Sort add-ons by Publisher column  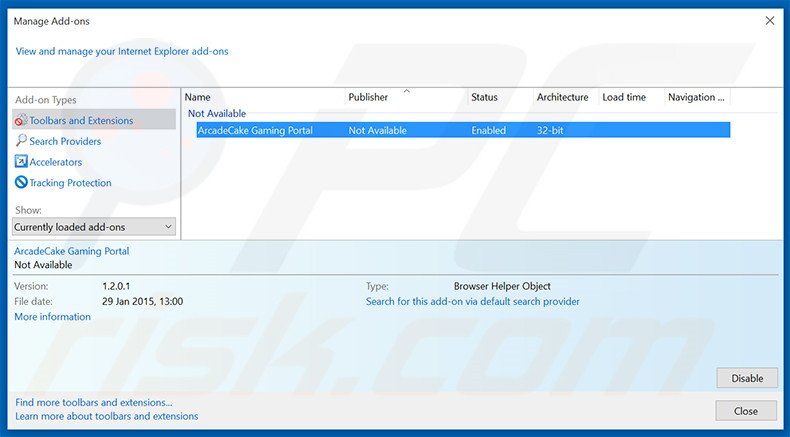point(368,97)
